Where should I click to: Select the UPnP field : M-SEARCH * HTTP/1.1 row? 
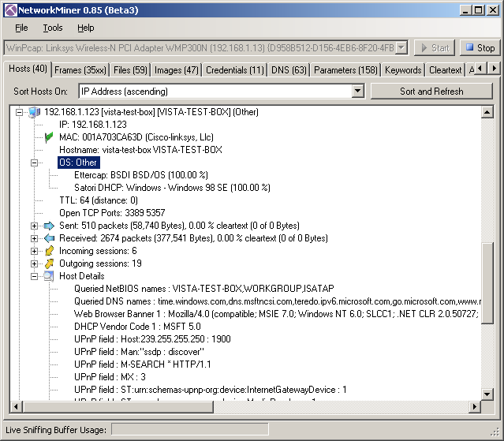143,364
